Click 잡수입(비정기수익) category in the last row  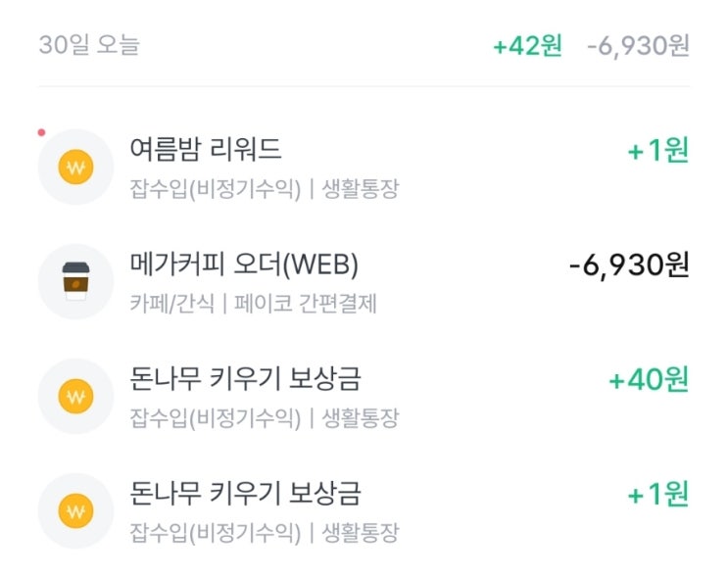[215, 533]
